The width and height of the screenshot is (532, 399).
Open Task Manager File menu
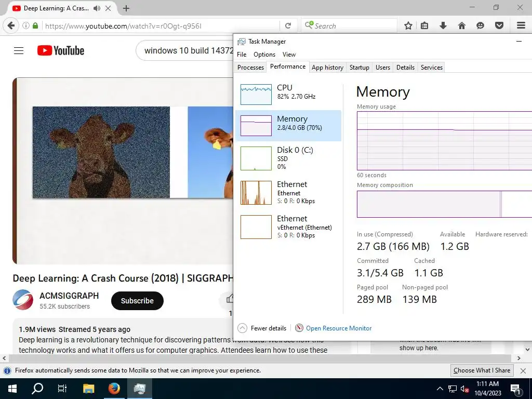242,54
